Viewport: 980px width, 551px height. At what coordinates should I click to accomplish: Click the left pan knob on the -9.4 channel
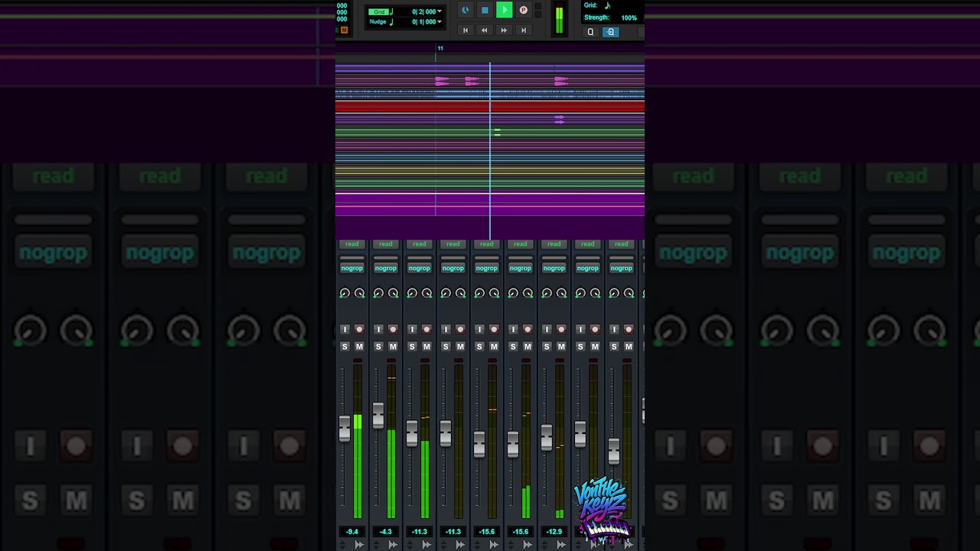point(345,293)
